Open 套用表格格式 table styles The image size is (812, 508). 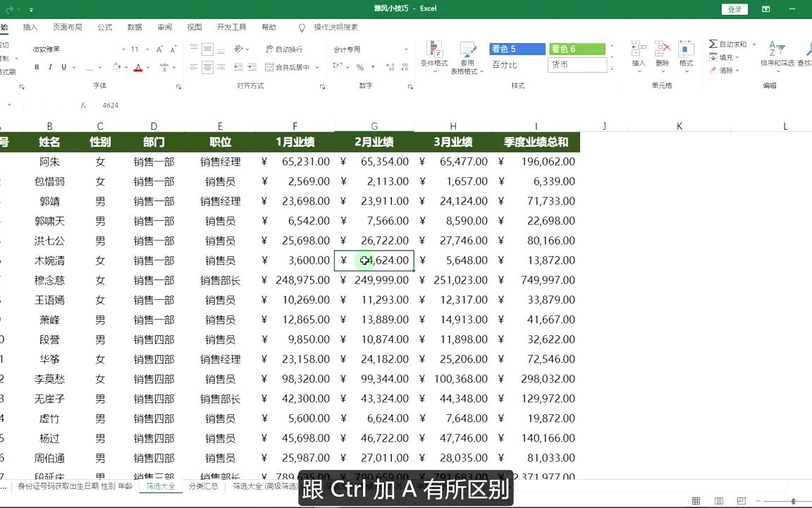[x=466, y=58]
